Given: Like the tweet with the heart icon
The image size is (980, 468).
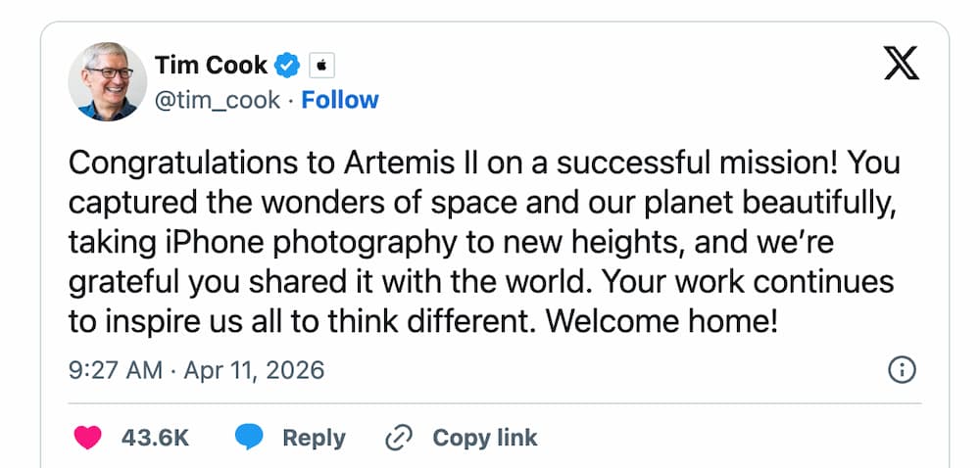Looking at the screenshot, I should click(x=87, y=437).
